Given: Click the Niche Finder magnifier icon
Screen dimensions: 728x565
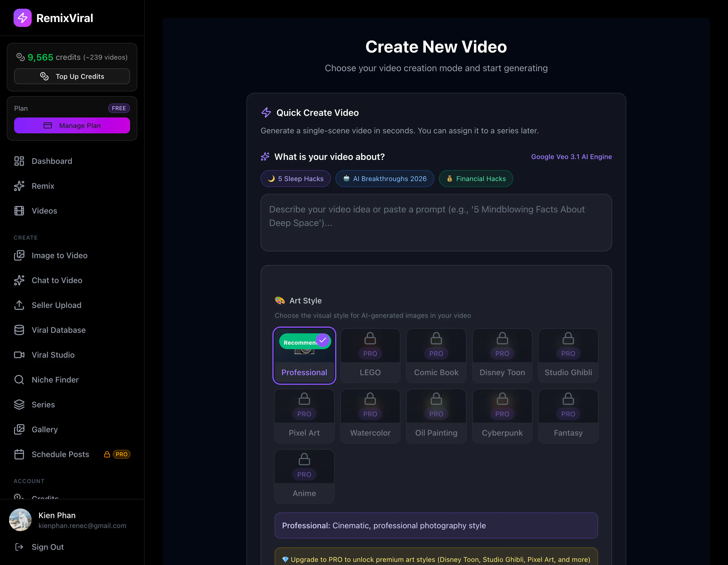Looking at the screenshot, I should 19,380.
